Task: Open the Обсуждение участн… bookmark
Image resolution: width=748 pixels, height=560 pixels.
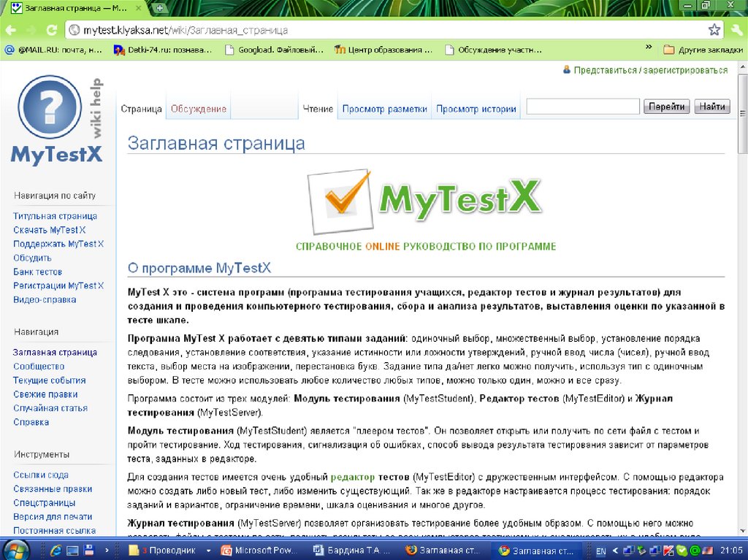Action: [493, 50]
